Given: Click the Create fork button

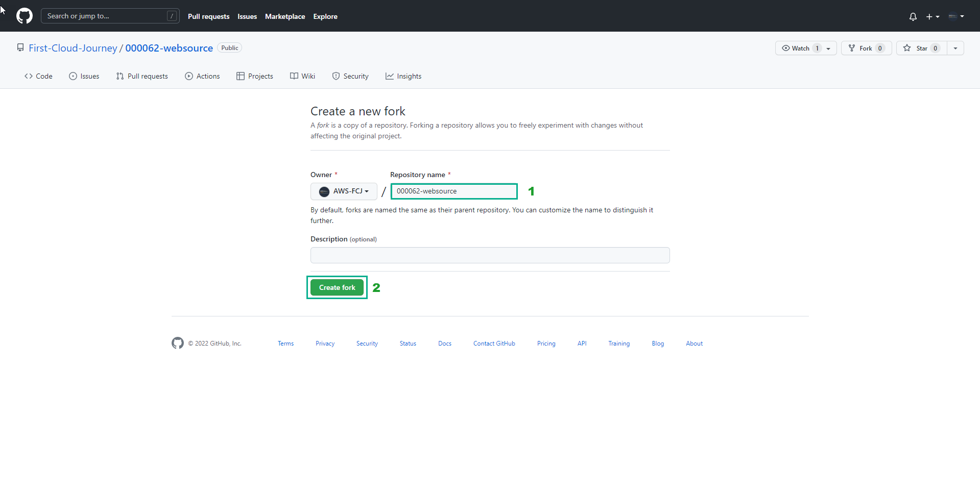Looking at the screenshot, I should [337, 287].
